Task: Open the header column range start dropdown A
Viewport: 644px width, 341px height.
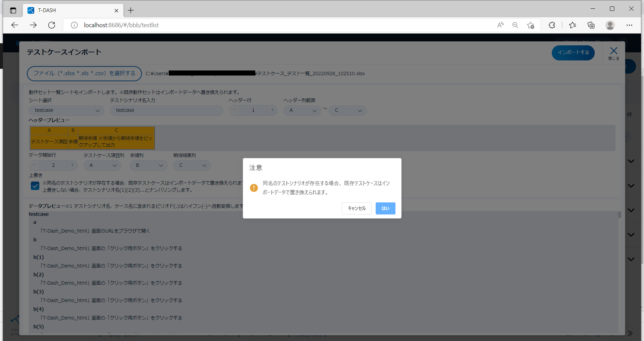Action: (x=303, y=110)
